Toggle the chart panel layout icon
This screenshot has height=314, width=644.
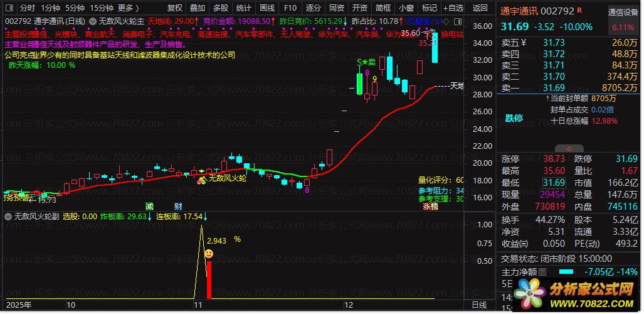459,21
